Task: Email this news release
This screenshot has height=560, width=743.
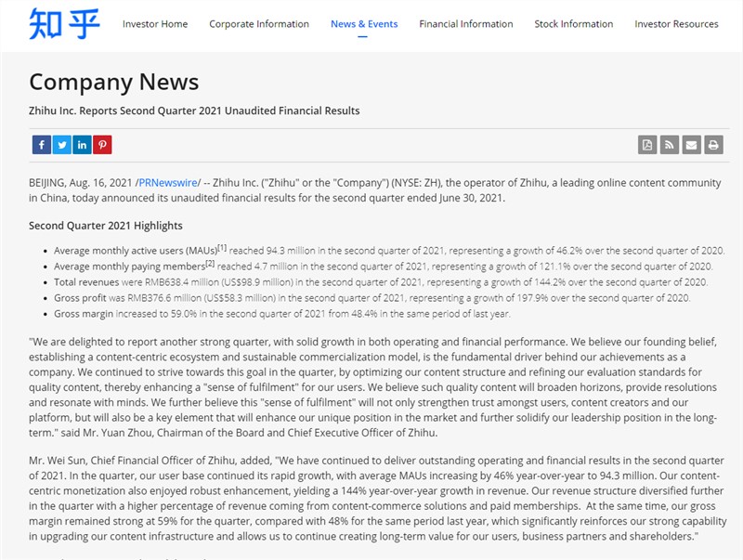Action: click(x=691, y=145)
